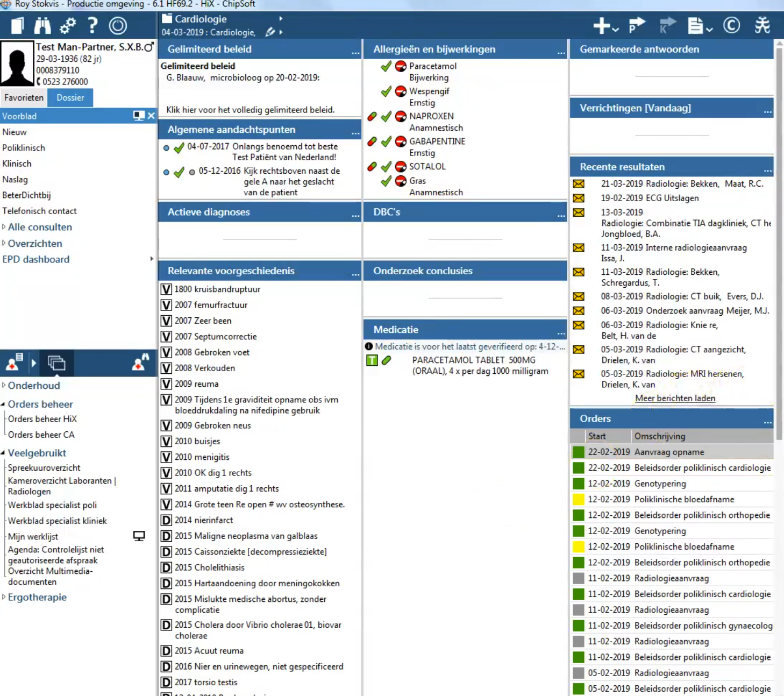Click the binoculars search icon
Image resolution: width=784 pixels, height=696 pixels.
[x=42, y=25]
